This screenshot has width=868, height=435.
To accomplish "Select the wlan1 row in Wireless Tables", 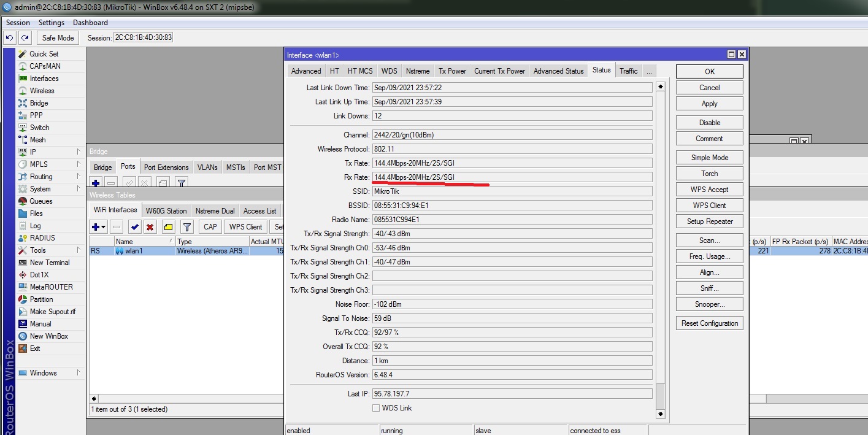I will [187, 251].
